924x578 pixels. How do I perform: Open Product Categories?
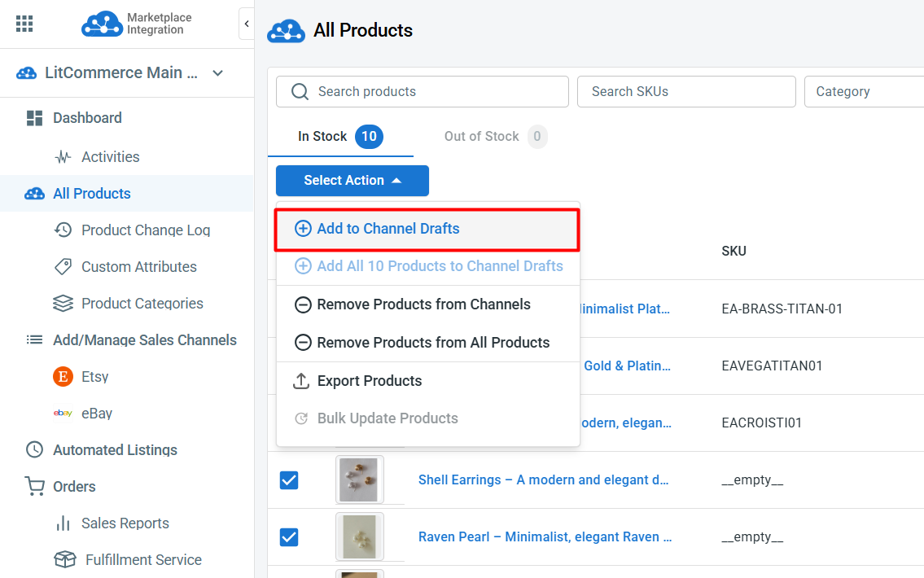pos(142,303)
